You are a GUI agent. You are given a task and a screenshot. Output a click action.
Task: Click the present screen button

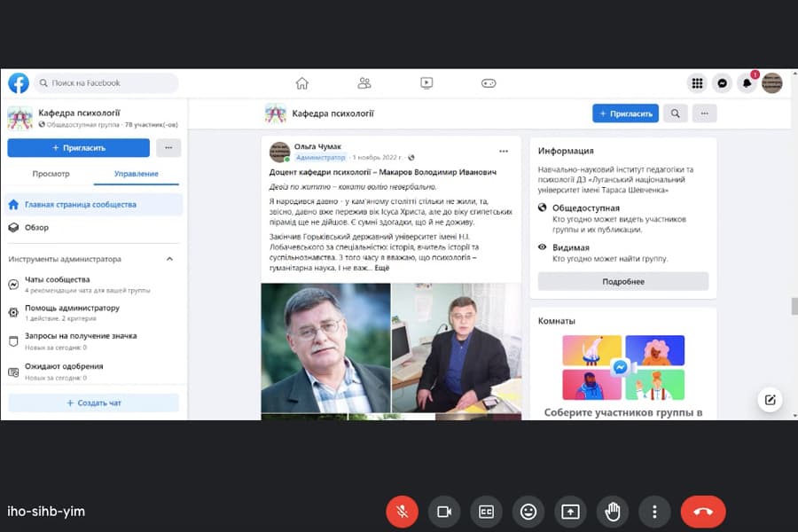pyautogui.click(x=570, y=512)
